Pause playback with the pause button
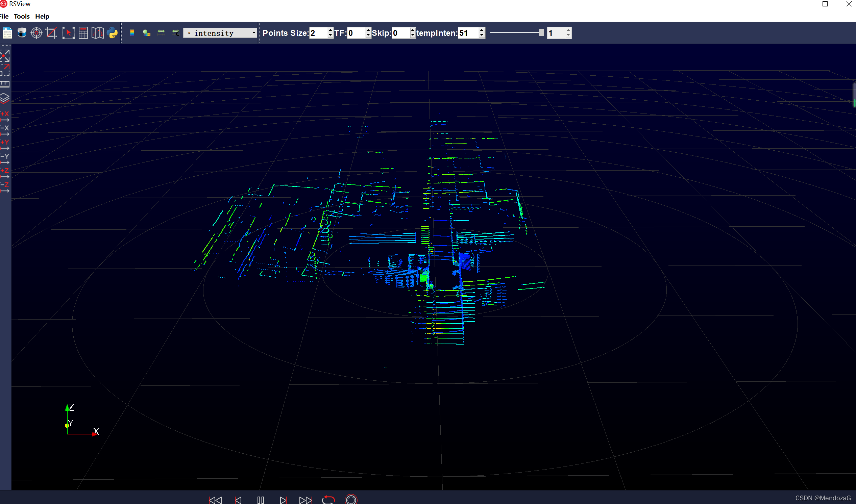The image size is (856, 504). (x=261, y=500)
